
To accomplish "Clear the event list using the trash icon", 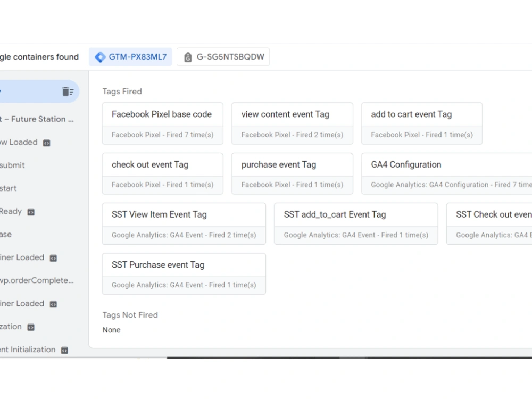I will 68,91.
